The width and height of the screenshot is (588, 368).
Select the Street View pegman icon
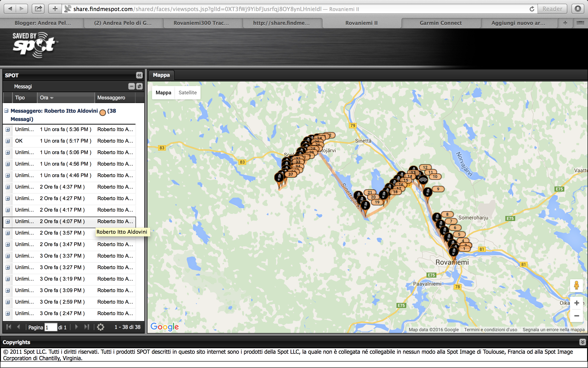click(576, 286)
